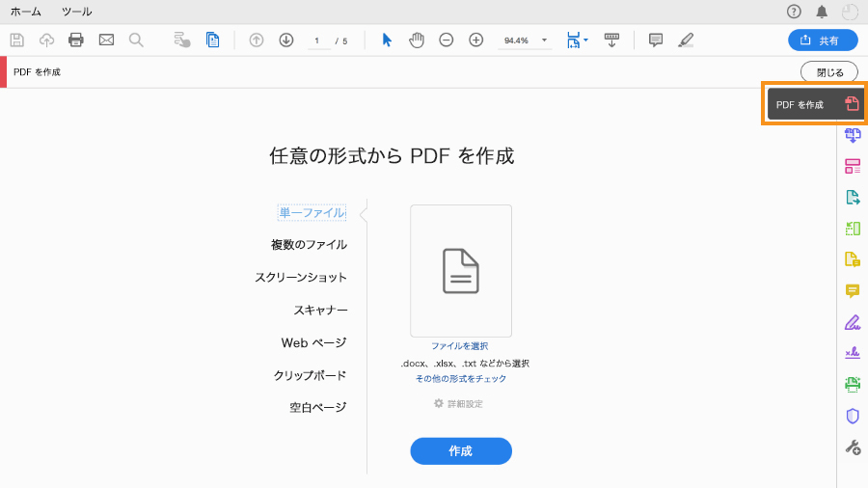This screenshot has width=868, height=488.
Task: Select Web ページ option
Action: (313, 342)
